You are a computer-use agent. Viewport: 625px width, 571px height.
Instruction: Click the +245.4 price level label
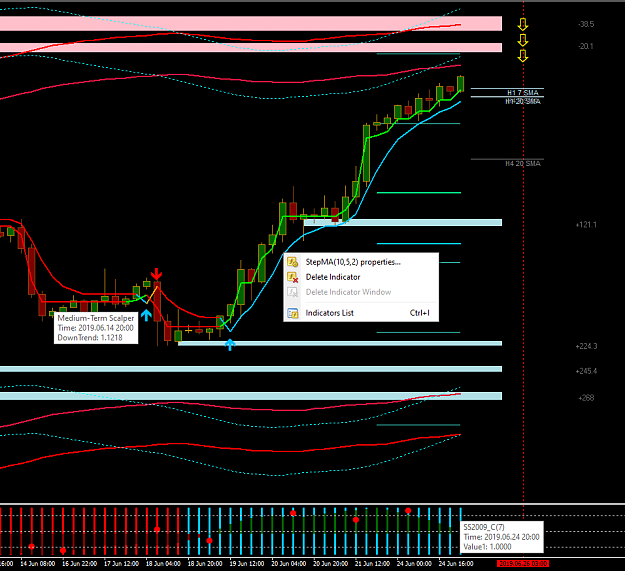[586, 371]
